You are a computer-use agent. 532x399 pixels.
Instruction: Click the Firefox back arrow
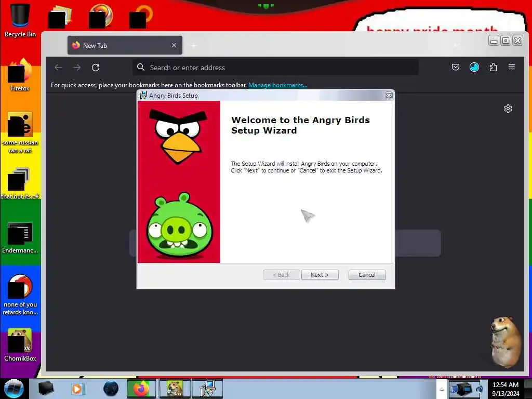(58, 68)
